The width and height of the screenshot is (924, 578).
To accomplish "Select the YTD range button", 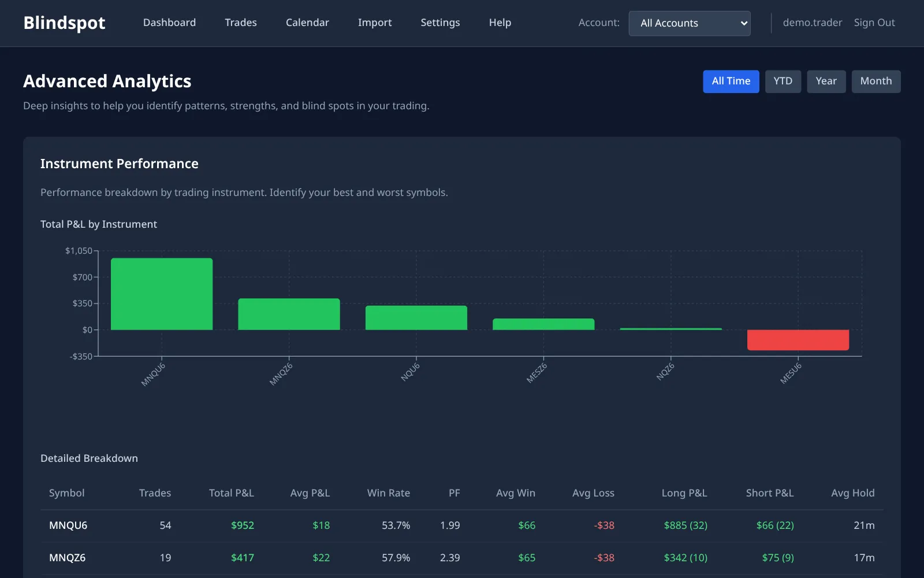I will [783, 81].
